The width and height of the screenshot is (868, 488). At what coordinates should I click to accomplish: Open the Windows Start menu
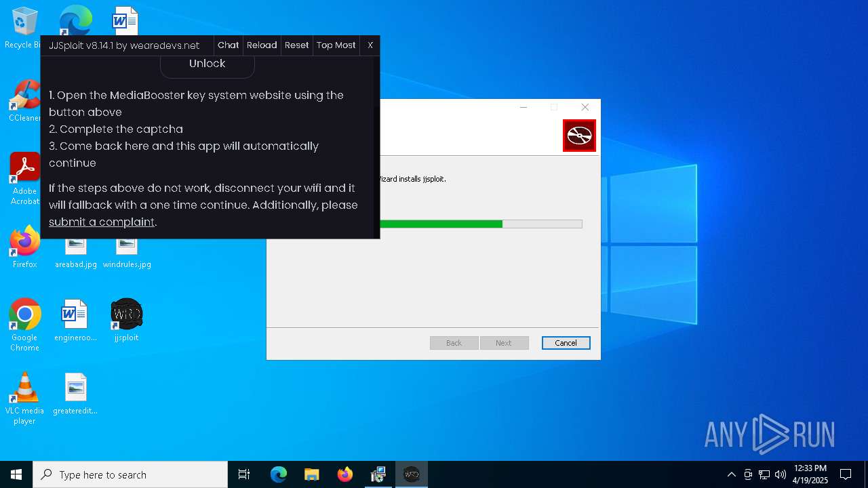click(x=16, y=474)
